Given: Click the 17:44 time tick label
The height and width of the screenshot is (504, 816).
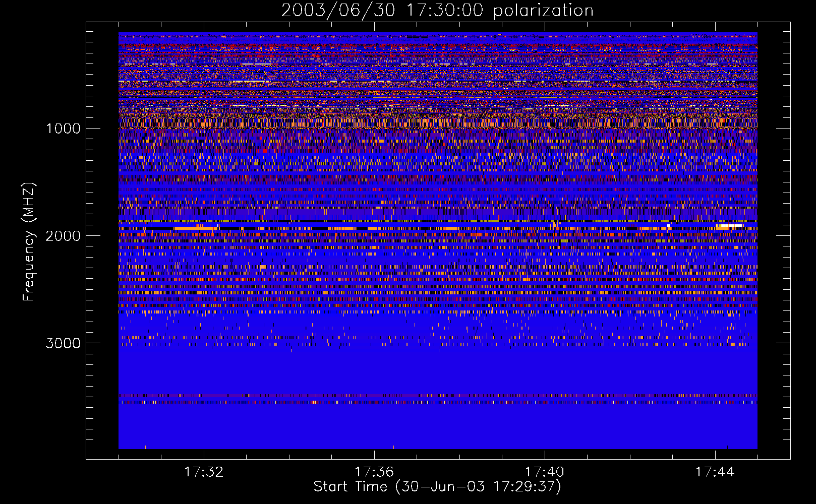Looking at the screenshot, I should coord(715,472).
